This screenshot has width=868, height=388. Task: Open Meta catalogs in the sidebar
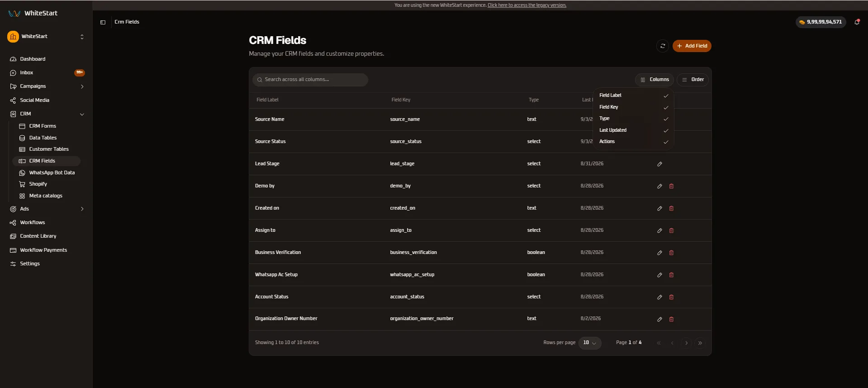click(47, 196)
